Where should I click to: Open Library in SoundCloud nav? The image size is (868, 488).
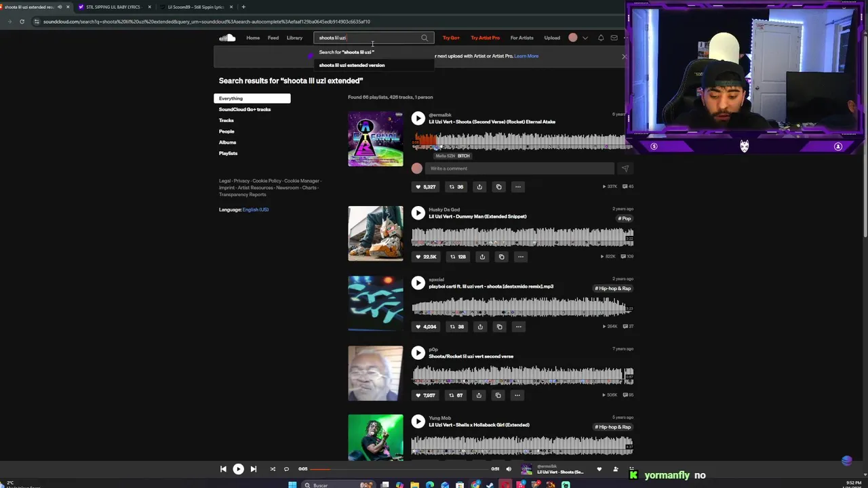pyautogui.click(x=294, y=38)
